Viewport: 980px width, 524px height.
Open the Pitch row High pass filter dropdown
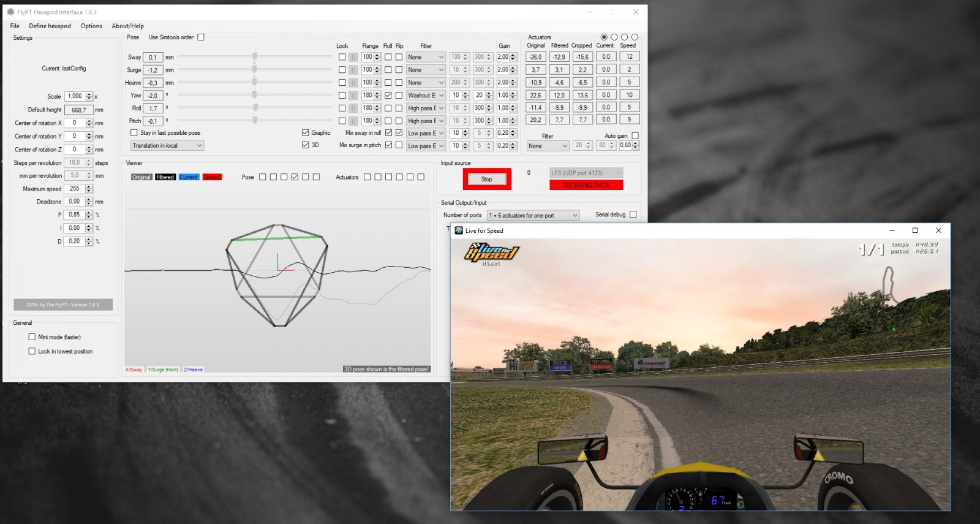[426, 121]
